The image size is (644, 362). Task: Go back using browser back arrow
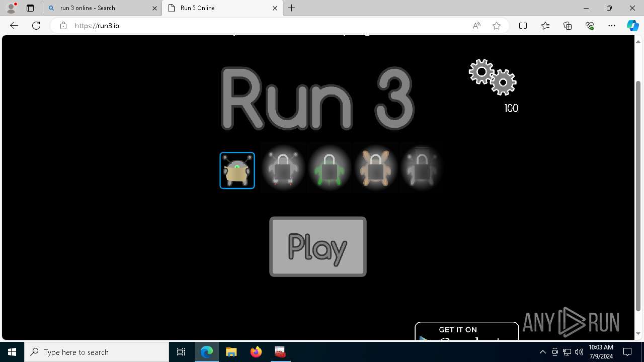pos(14,26)
